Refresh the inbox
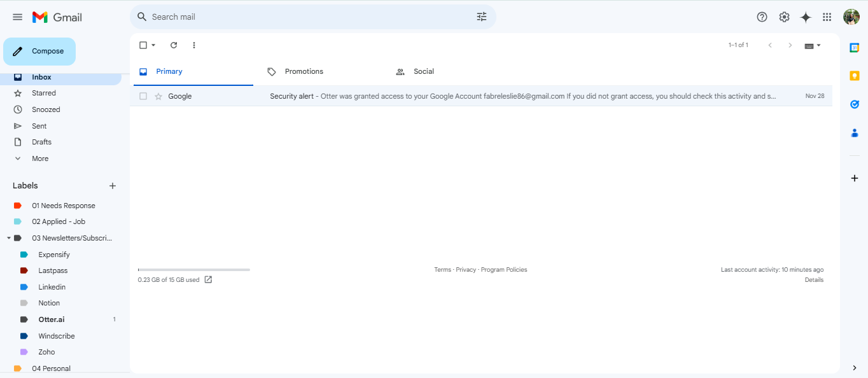Image resolution: width=868 pixels, height=378 pixels. (174, 45)
